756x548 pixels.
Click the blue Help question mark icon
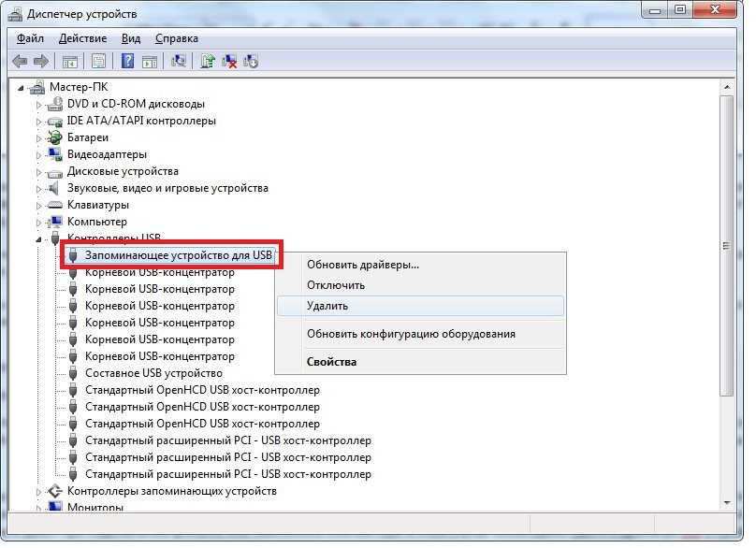point(126,61)
